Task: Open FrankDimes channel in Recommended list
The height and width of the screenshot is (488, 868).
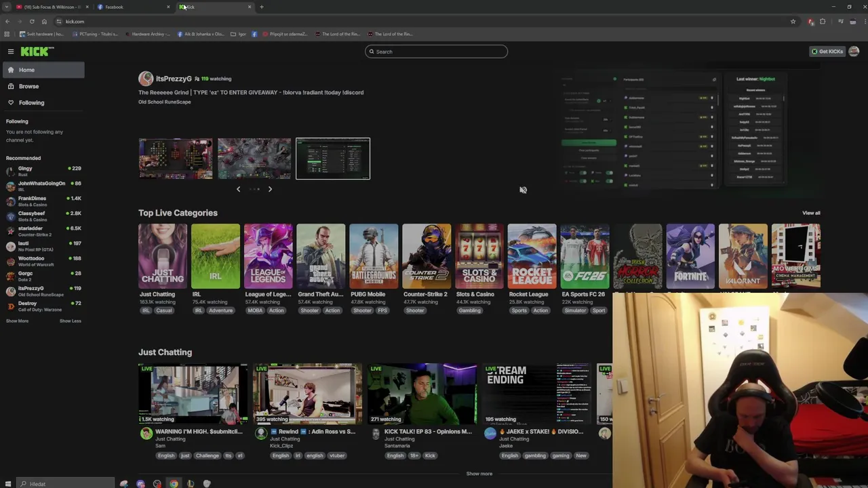Action: click(x=43, y=201)
